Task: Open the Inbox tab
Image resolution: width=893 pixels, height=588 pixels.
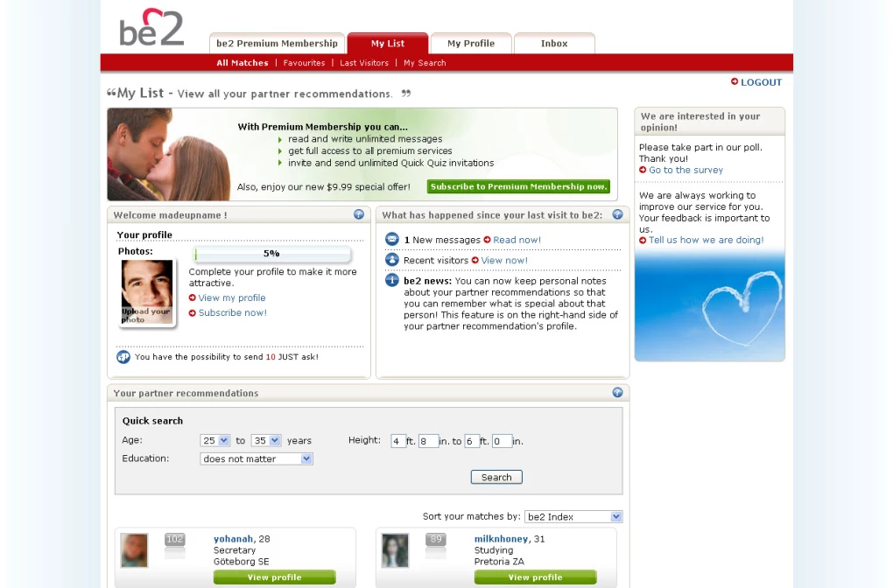Action: coord(554,43)
